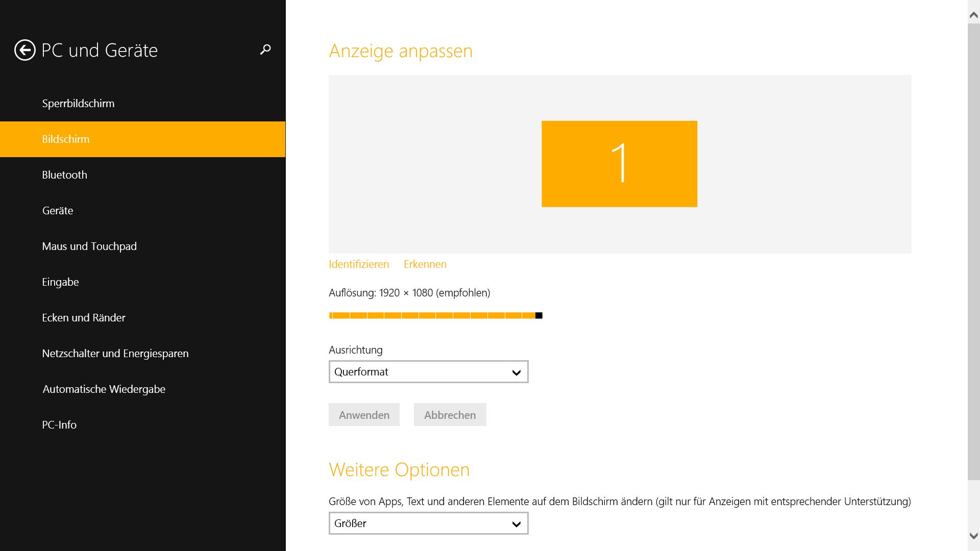This screenshot has height=551, width=980.
Task: Open the search magnifier icon
Action: [265, 49]
